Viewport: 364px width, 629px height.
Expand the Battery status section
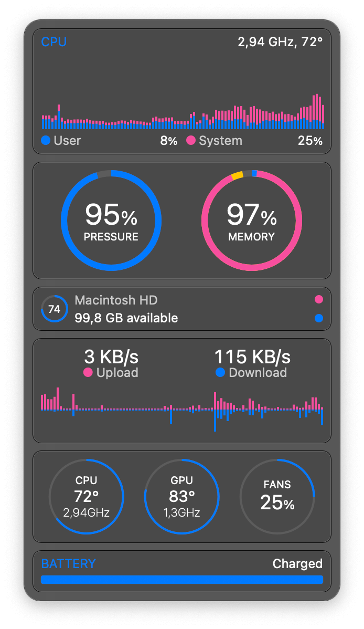coord(182,572)
